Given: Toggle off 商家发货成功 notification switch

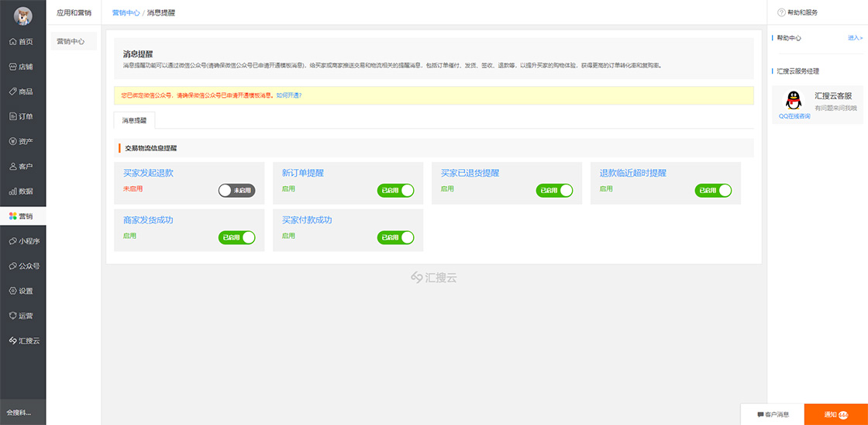Looking at the screenshot, I should (x=236, y=237).
